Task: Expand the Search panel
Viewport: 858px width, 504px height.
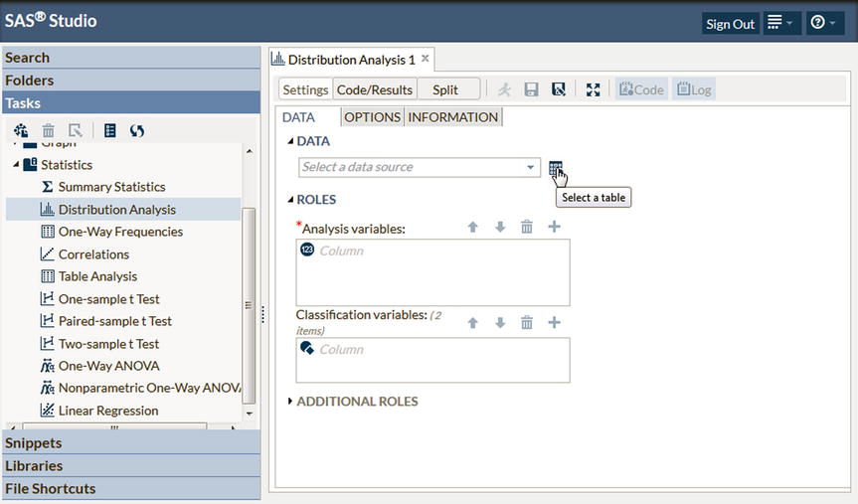Action: [x=131, y=58]
